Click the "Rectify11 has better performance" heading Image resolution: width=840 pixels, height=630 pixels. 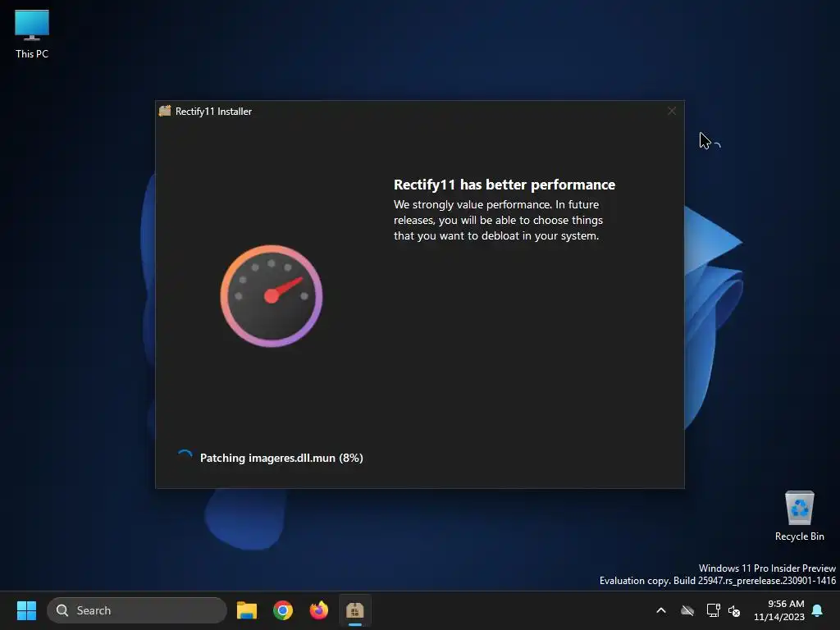tap(504, 185)
